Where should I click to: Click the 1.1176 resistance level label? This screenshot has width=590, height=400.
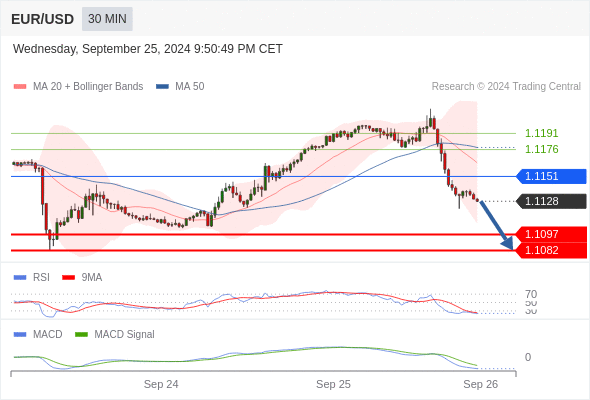tap(541, 149)
